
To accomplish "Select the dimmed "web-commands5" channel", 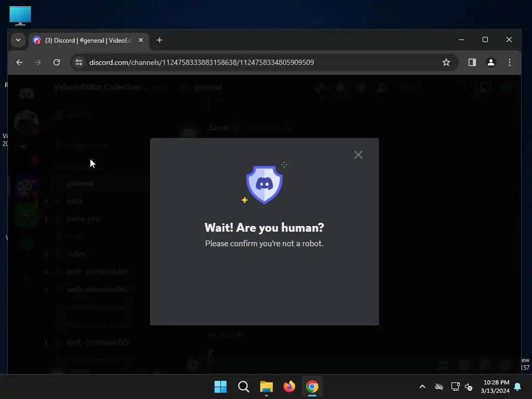I will pos(98,342).
